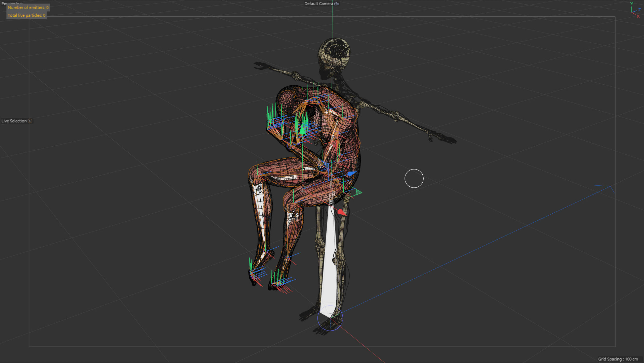Select the blue Z-axis arrow cone handle
This screenshot has height=363, width=644.
tap(352, 173)
